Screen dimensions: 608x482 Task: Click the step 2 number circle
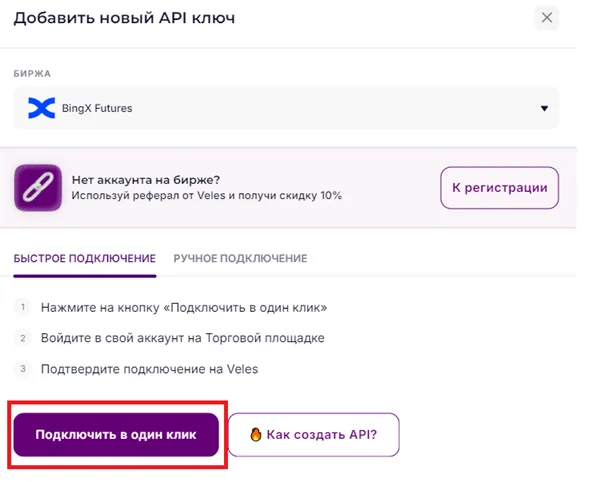(22, 338)
